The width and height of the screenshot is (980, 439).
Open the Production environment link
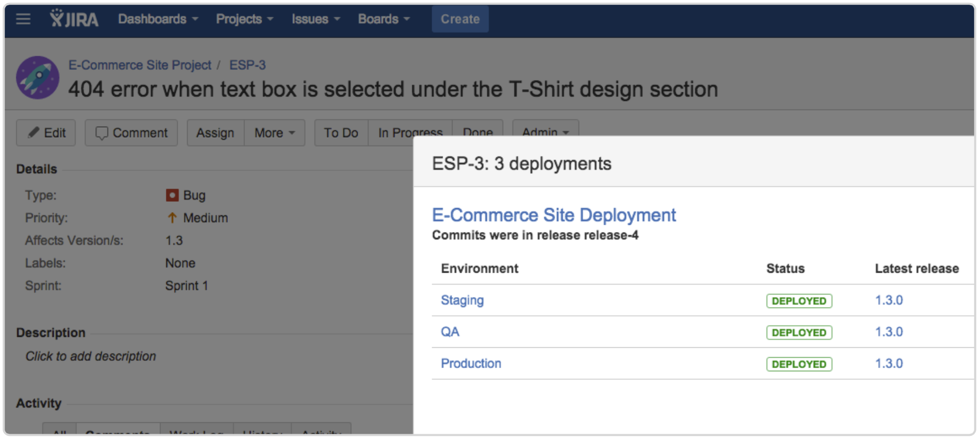pyautogui.click(x=471, y=363)
